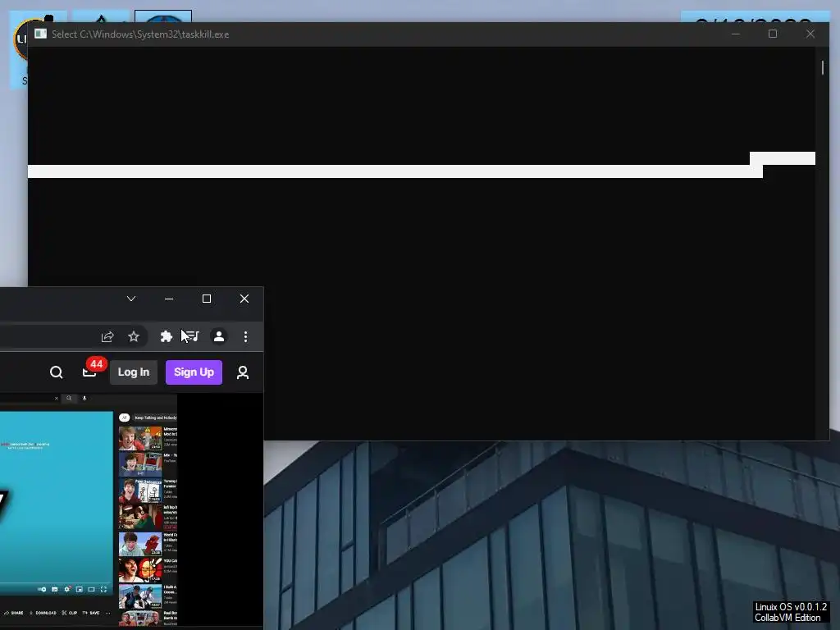Switch the video to theater mode
This screenshot has width=840, height=630.
pos(91,589)
